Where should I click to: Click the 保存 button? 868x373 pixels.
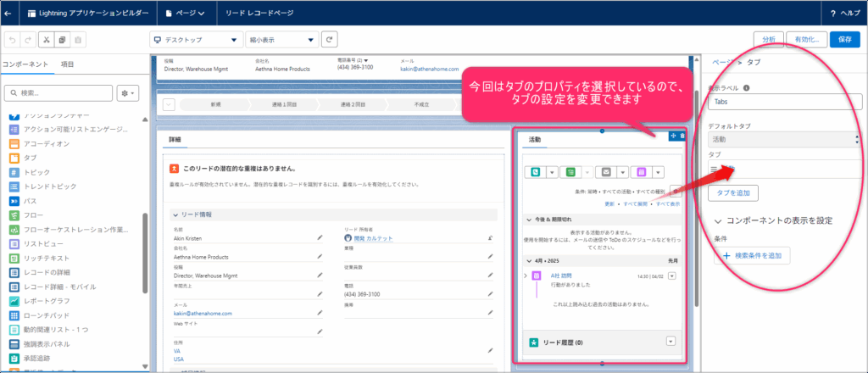tap(844, 39)
